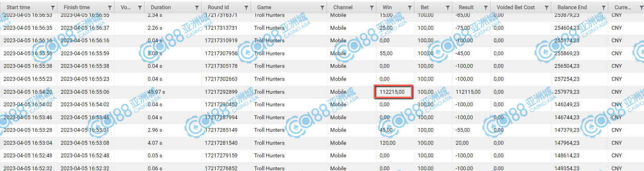644x171 pixels.
Task: Select balance end 148614,23
Action: (x=567, y=155)
